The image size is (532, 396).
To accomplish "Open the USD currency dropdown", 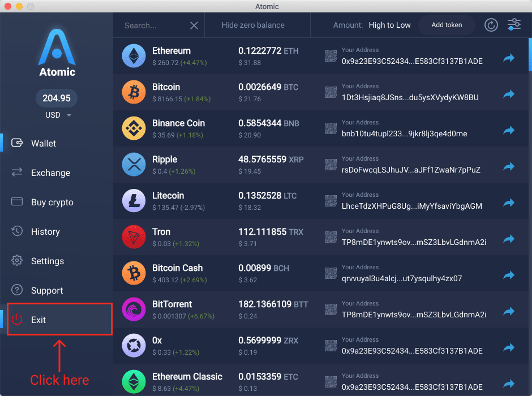I will tap(58, 115).
